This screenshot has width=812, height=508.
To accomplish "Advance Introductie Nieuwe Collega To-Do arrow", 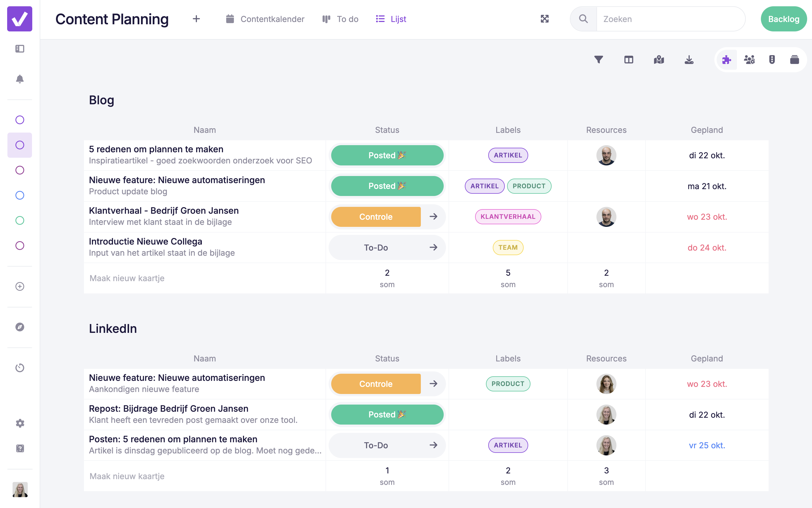I will (433, 248).
